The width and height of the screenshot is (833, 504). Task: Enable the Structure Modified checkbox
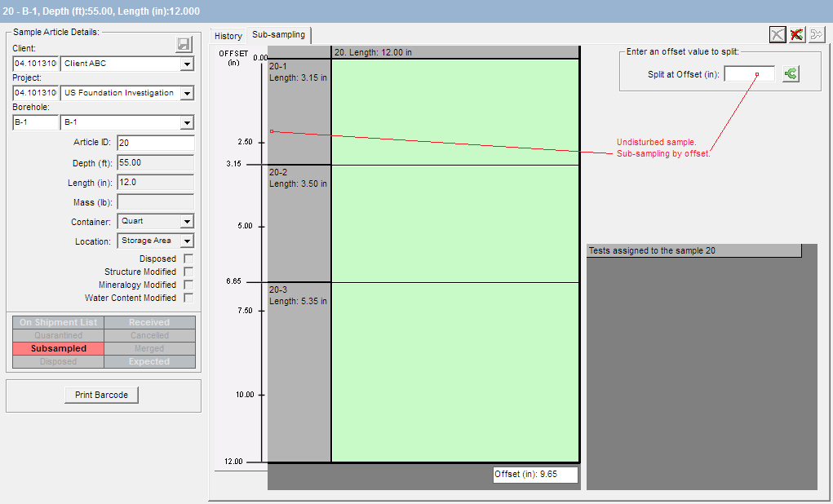point(188,272)
